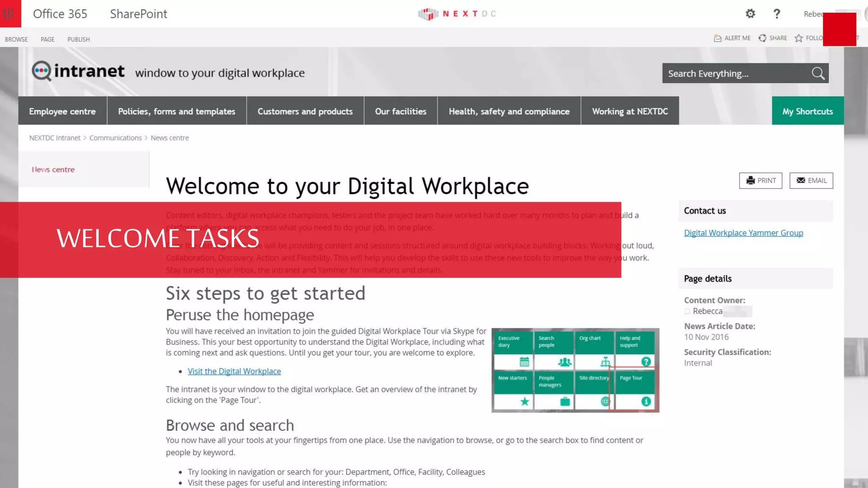Open the Office 365 app launcher waffle
This screenshot has width=868, height=488.
pos(8,14)
